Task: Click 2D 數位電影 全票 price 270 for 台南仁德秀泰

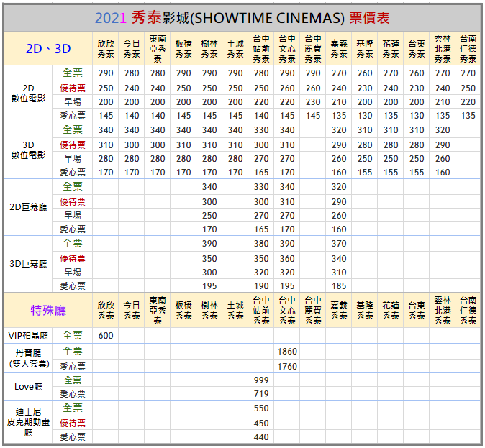Action: coord(468,73)
